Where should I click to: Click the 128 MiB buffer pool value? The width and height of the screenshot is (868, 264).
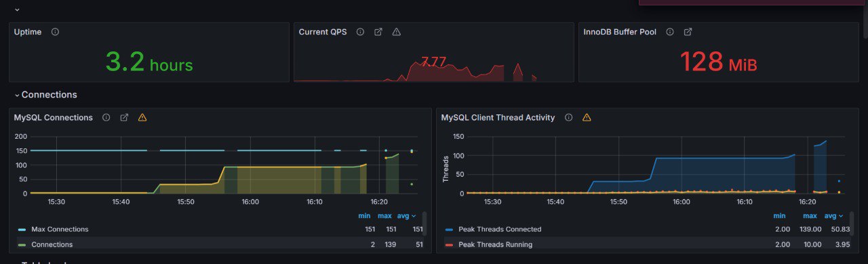point(718,62)
